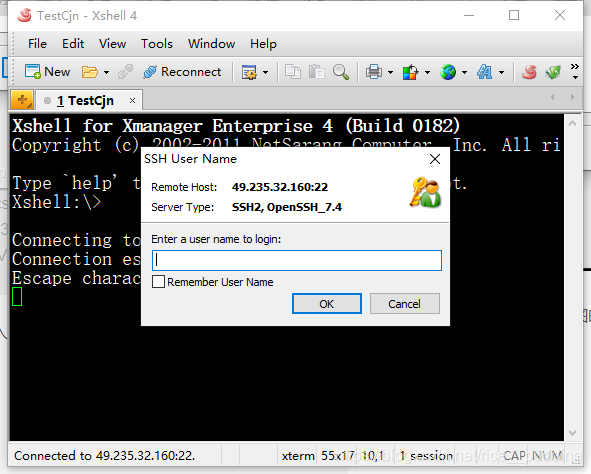Expand the globe encoding dropdown arrow
Screen dimensions: 591x474
pos(464,72)
